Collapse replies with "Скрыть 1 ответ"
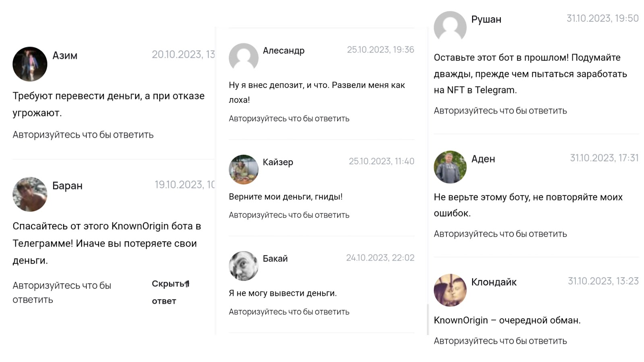 pyautogui.click(x=170, y=292)
